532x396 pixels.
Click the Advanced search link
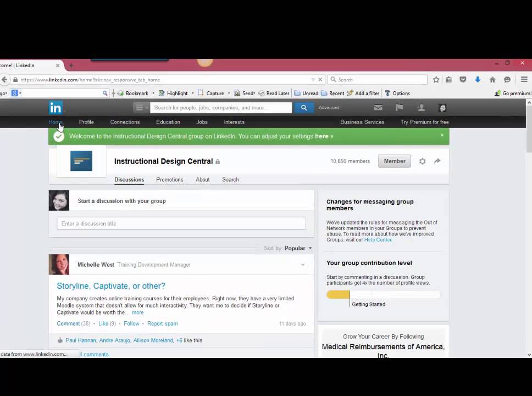pyautogui.click(x=329, y=108)
